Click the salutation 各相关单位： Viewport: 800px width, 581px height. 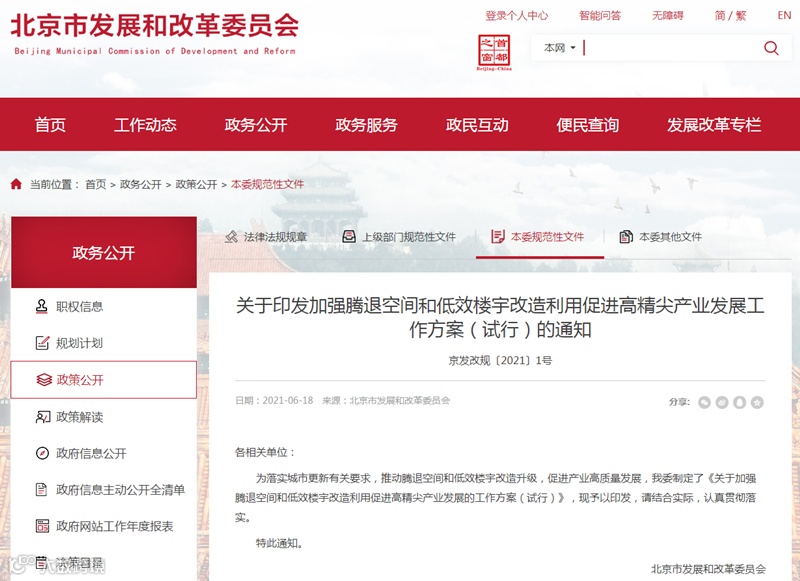tap(265, 452)
